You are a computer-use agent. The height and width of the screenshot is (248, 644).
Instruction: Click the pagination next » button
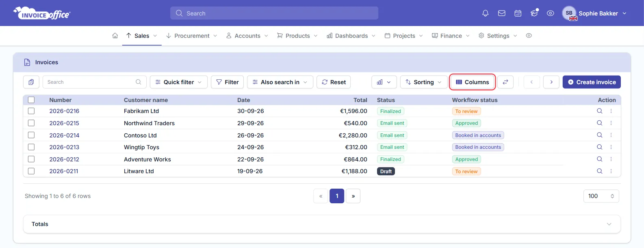[353, 196]
